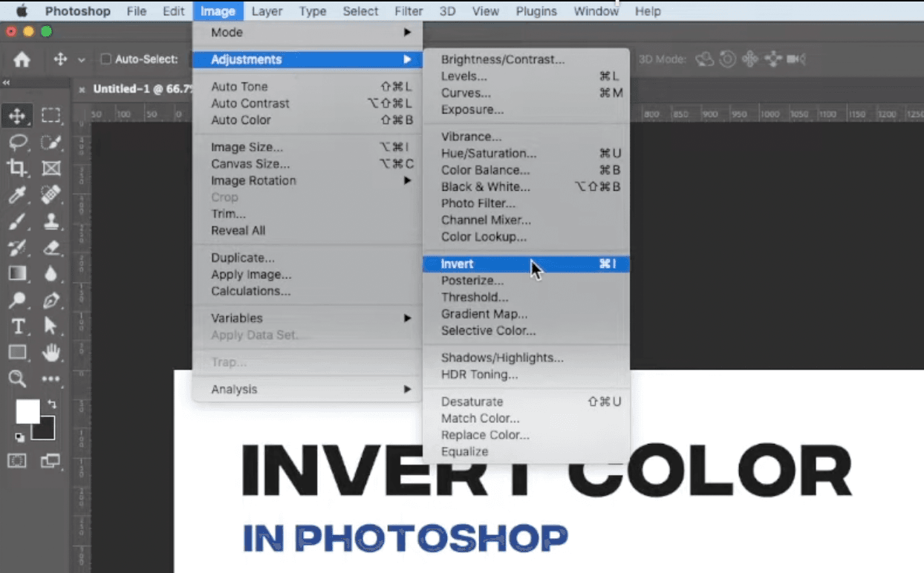The height and width of the screenshot is (573, 924).
Task: Select Gradient Map... adjustment
Action: pos(526,314)
